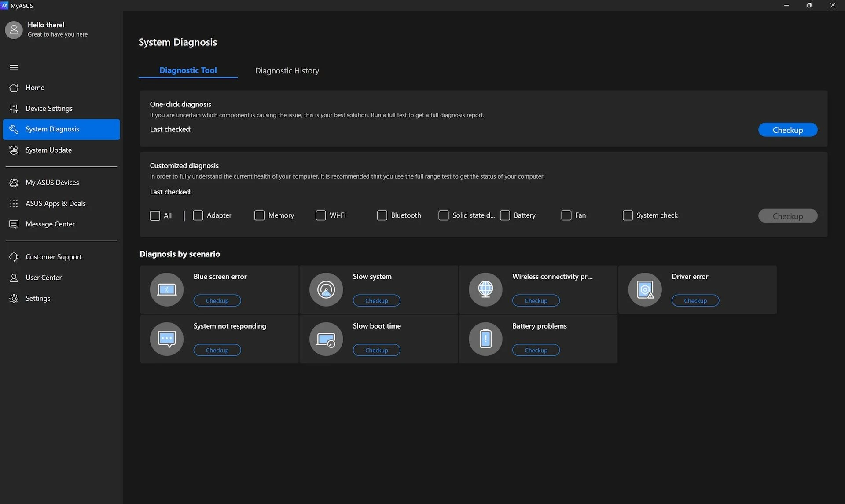Viewport: 845px width, 504px height.
Task: Click the Wireless connectivity globe icon
Action: coord(485,289)
